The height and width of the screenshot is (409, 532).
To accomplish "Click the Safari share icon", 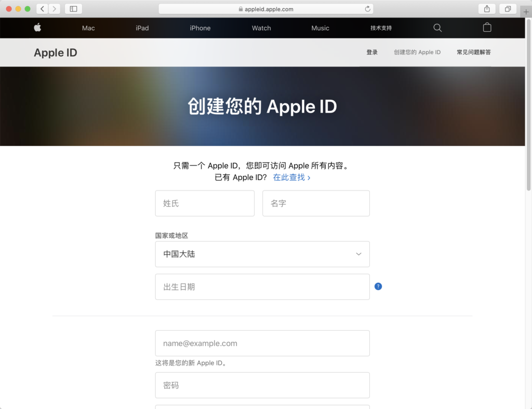I will click(x=487, y=9).
